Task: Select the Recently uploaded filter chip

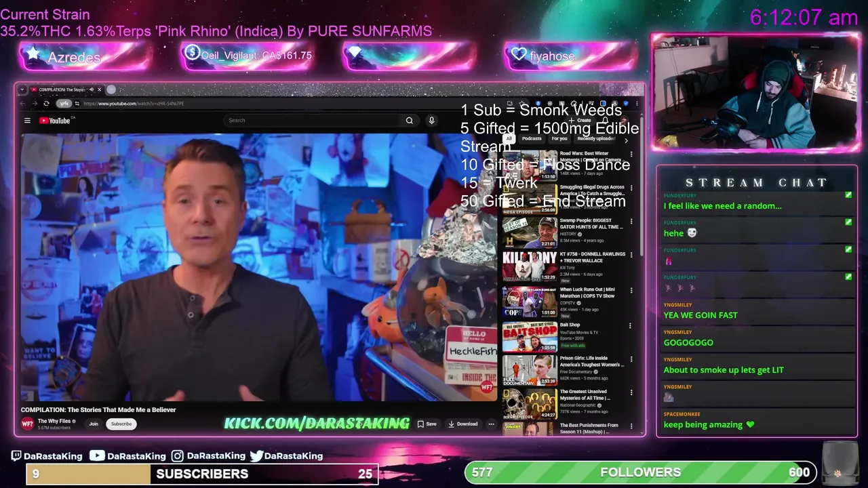Action: (595, 138)
